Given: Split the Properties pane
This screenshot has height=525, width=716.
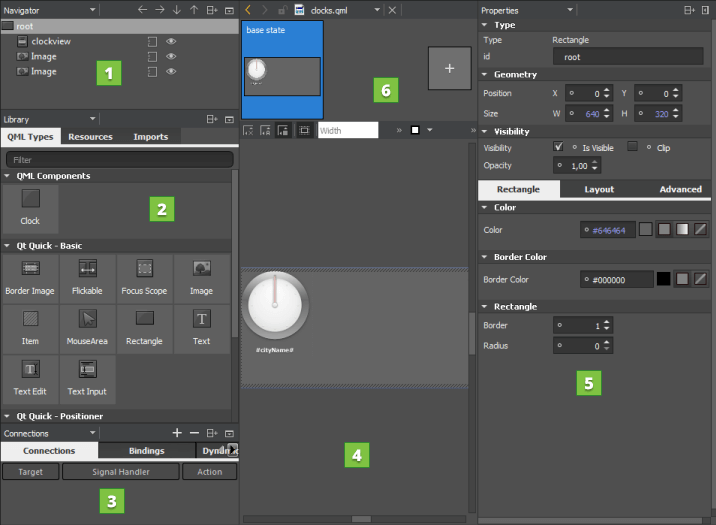Looking at the screenshot, I should click(x=690, y=10).
